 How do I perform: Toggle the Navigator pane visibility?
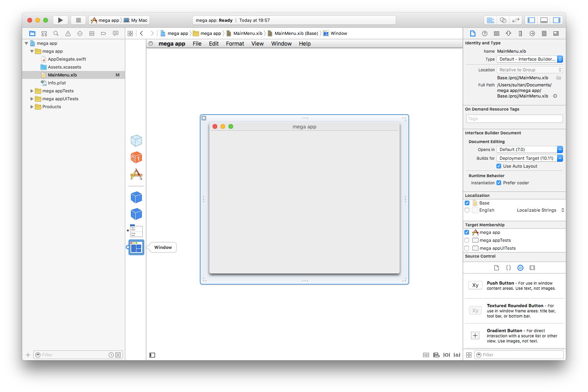(x=531, y=20)
